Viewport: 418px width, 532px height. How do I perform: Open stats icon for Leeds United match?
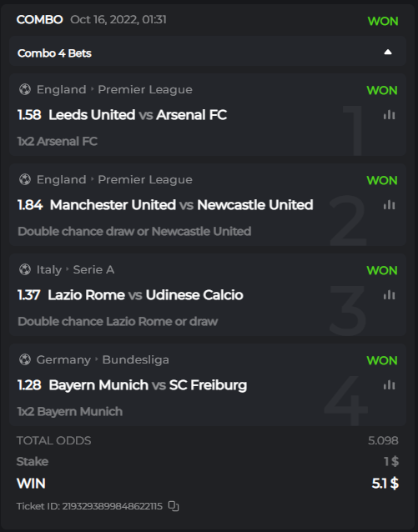point(389,115)
